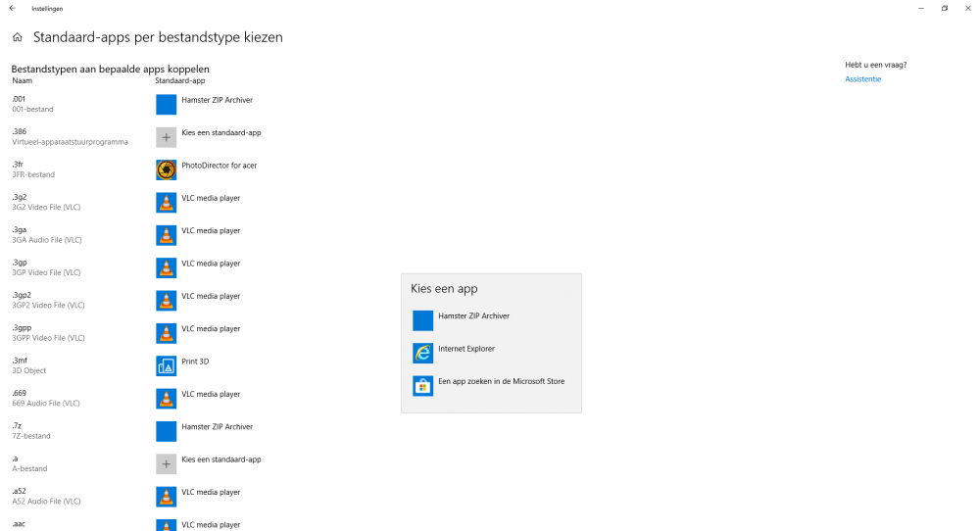Click PhotoDirector icon for .3fr
The width and height of the screenshot is (980, 531).
(167, 169)
